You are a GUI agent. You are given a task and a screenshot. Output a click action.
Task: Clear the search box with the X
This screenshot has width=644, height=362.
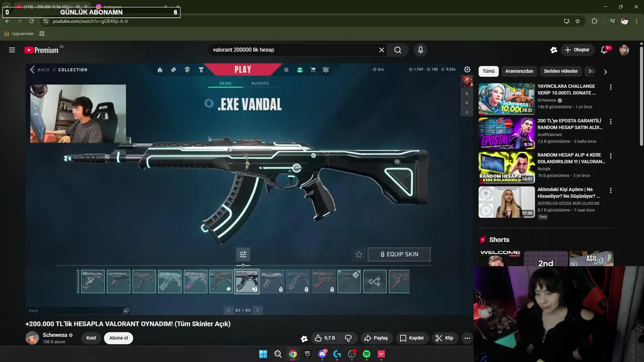point(381,50)
